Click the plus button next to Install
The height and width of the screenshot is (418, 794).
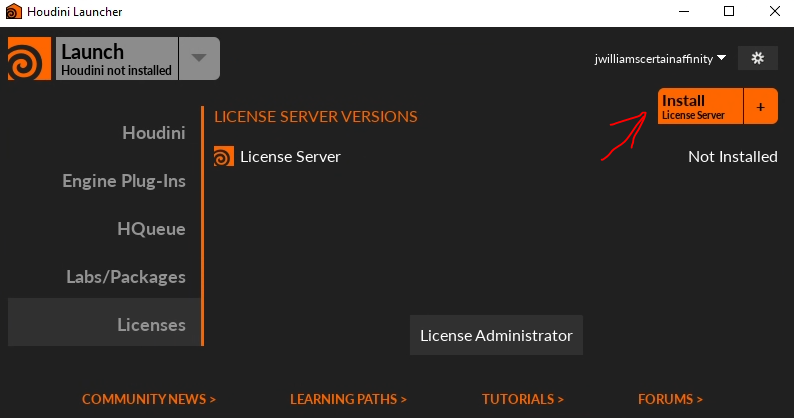point(761,106)
